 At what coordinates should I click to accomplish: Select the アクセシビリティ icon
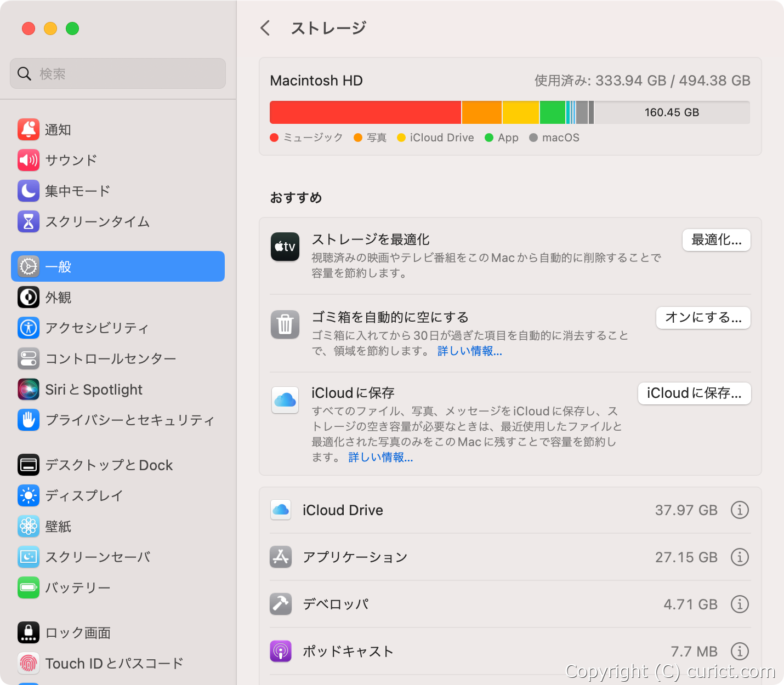click(x=29, y=328)
